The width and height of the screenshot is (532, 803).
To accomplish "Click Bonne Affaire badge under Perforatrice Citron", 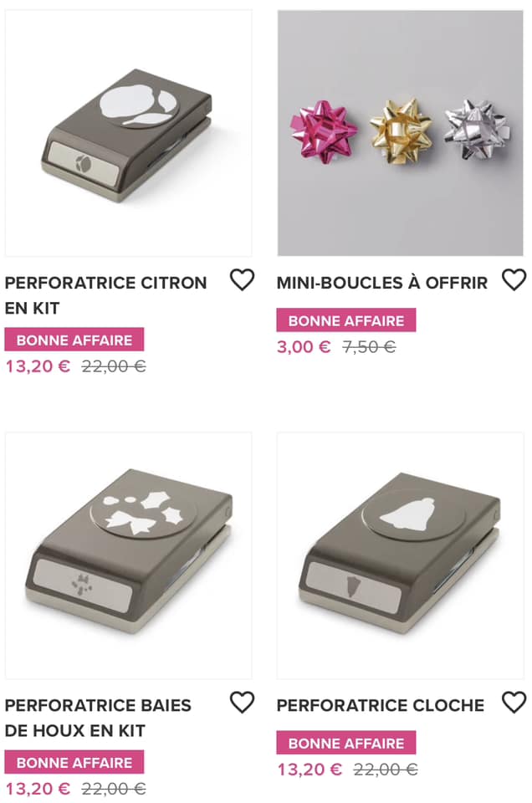I will 74,340.
